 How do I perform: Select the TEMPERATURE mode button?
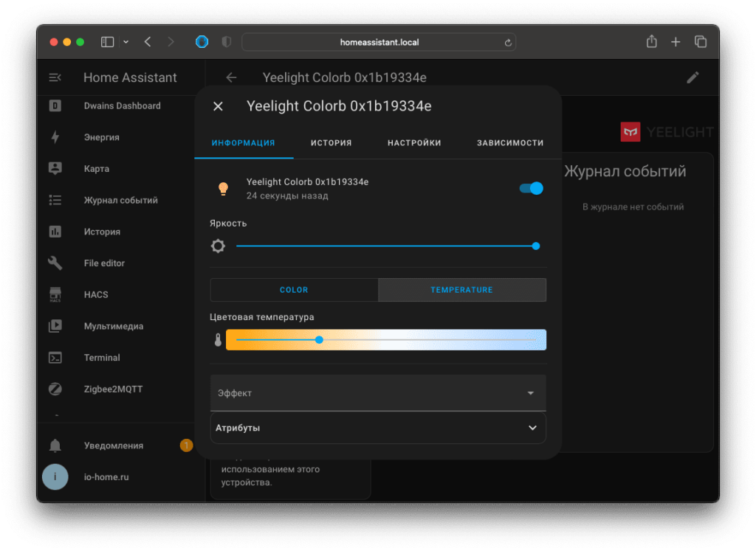point(462,290)
